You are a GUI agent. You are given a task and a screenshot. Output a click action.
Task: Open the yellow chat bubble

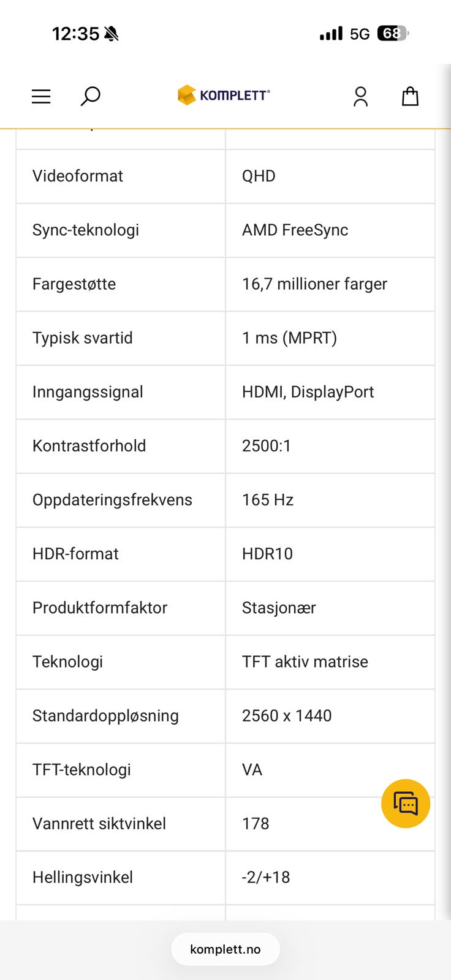tap(405, 804)
